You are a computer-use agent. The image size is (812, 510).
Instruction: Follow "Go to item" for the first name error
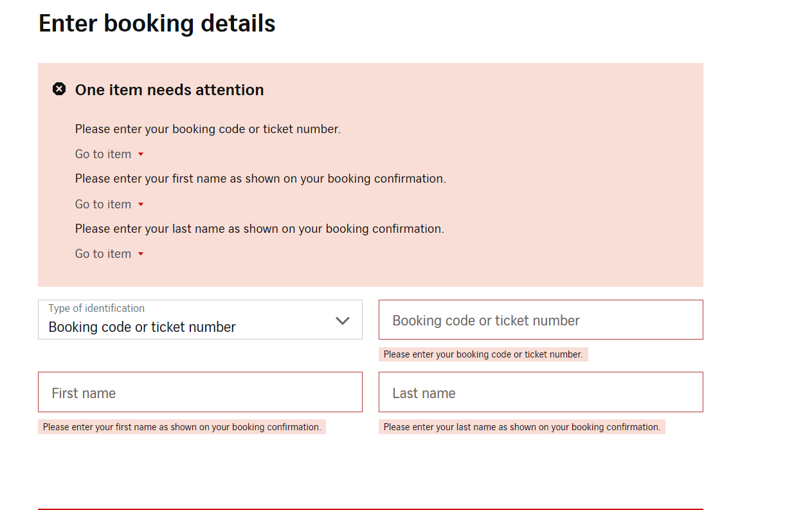tap(104, 205)
